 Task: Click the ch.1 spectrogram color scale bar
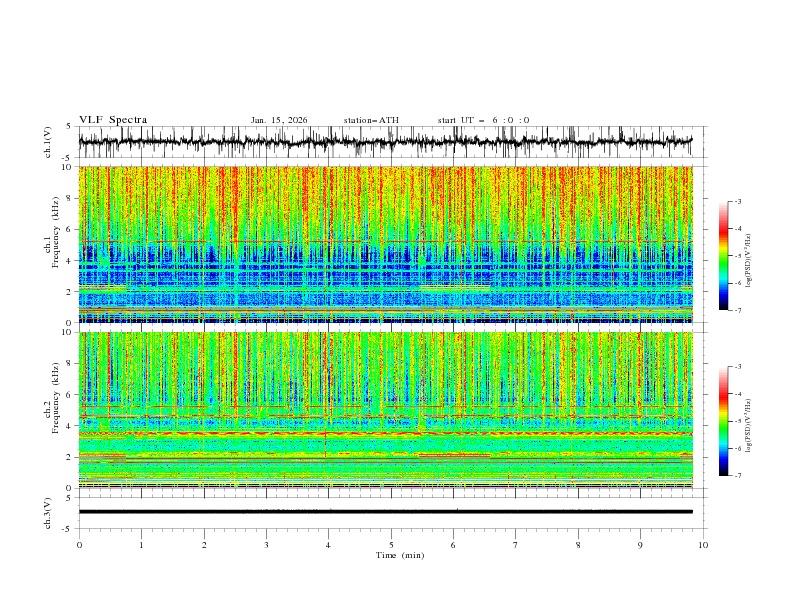[x=723, y=256]
